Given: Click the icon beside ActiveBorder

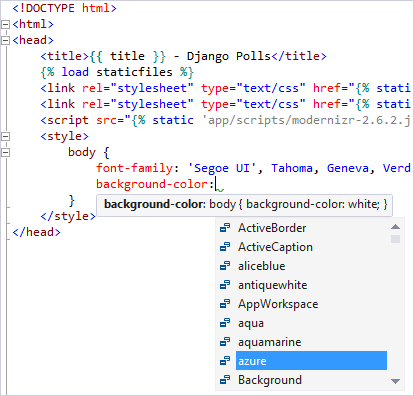Looking at the screenshot, I should tap(225, 228).
